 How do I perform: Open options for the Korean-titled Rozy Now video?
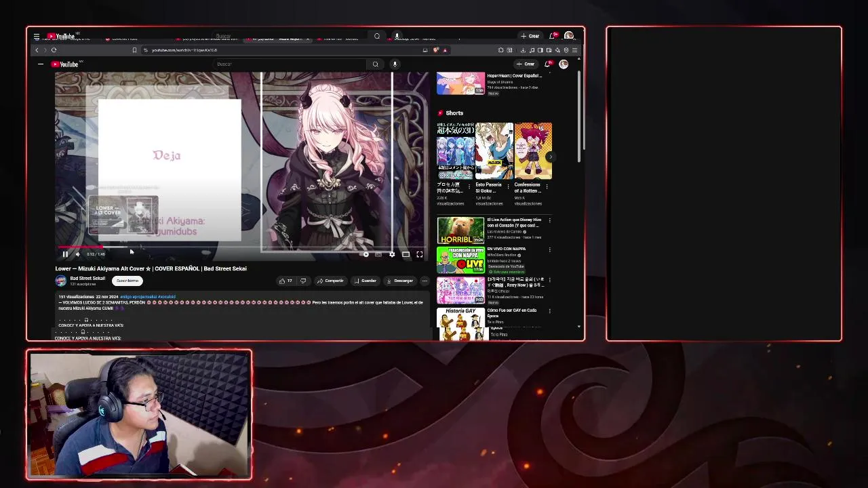(x=549, y=279)
